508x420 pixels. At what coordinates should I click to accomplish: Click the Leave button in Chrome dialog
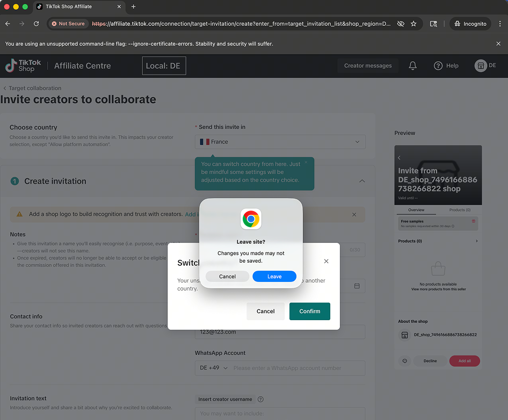click(x=274, y=277)
